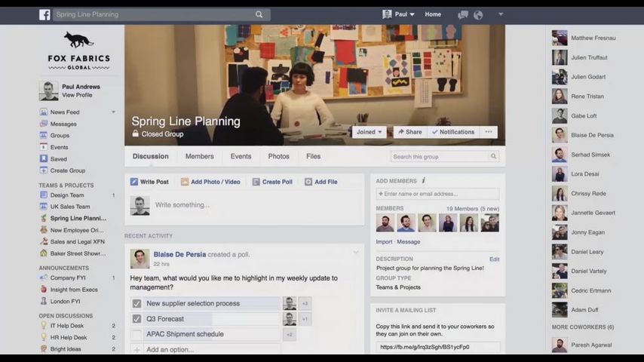Open Blaise De Persia's profile link in post
Viewport: 644px width, 362px height.
pos(179,254)
